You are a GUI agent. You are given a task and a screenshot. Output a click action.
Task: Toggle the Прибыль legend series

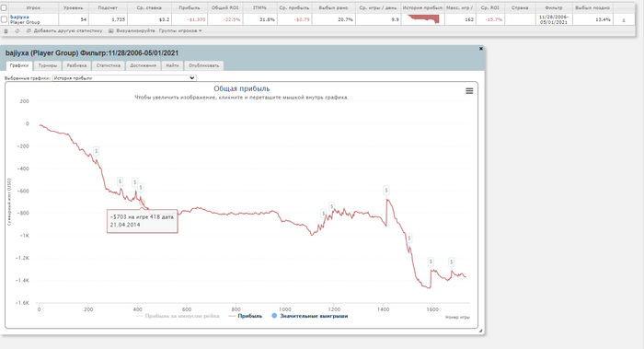pyautogui.click(x=246, y=316)
